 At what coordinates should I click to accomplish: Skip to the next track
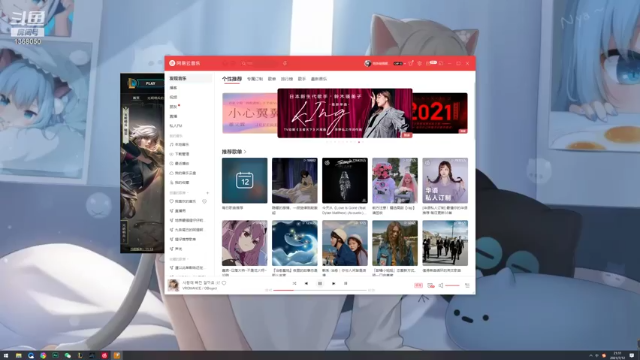click(333, 283)
